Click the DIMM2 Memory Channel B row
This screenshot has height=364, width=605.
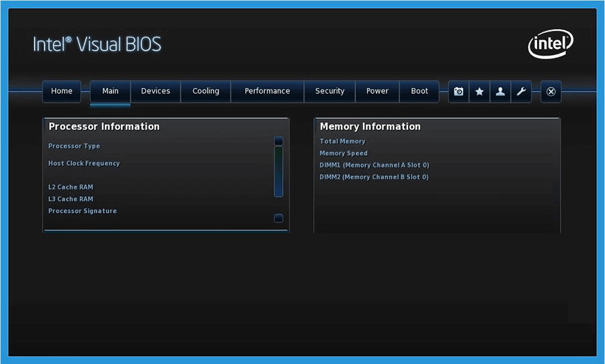click(374, 177)
